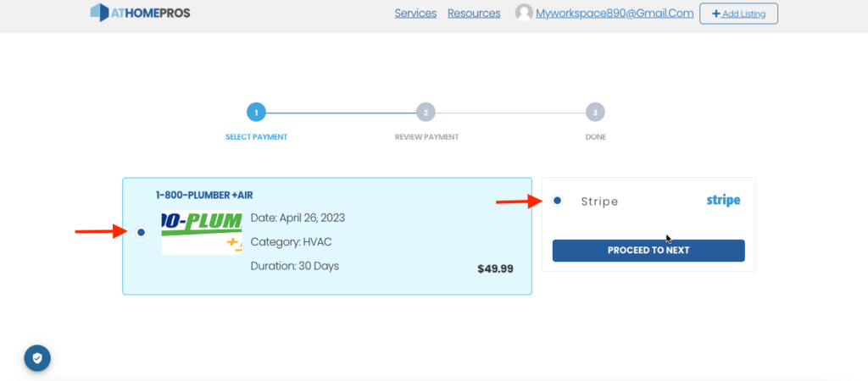
Task: Click the PROCEED TO NEXT button
Action: [648, 251]
